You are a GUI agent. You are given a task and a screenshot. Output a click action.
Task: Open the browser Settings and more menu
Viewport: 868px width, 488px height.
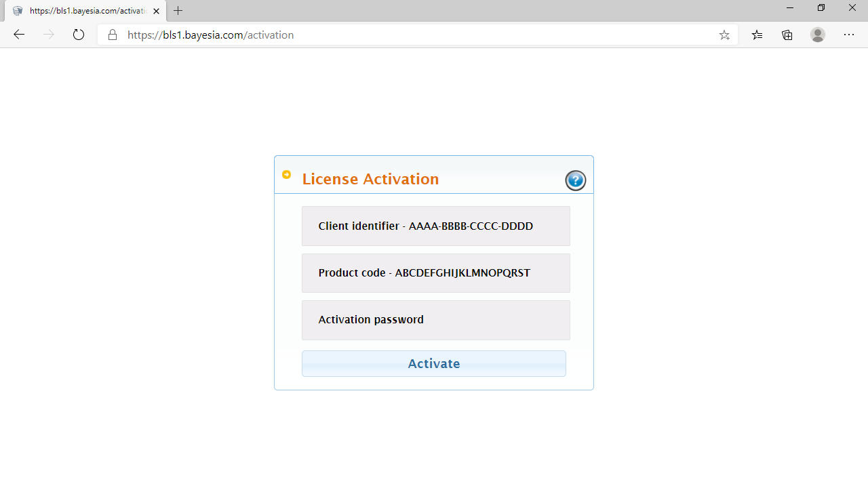[x=849, y=35]
